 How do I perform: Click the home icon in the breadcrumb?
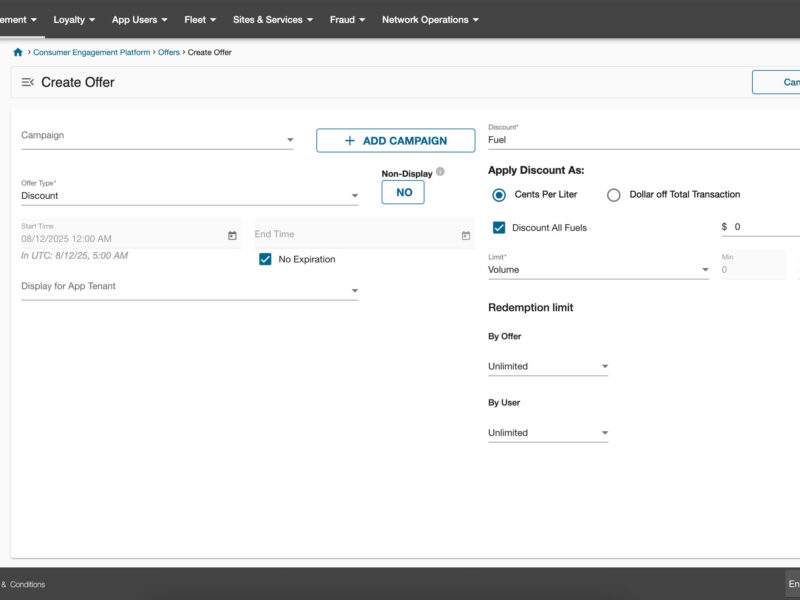tap(16, 51)
